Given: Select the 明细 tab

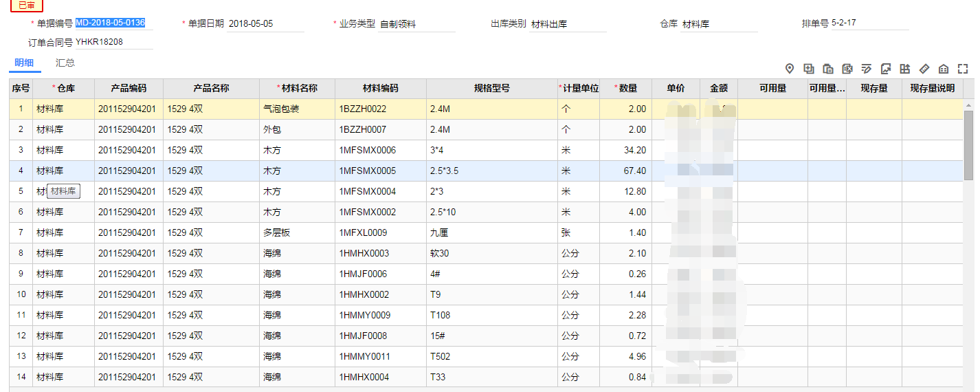Looking at the screenshot, I should tap(24, 63).
